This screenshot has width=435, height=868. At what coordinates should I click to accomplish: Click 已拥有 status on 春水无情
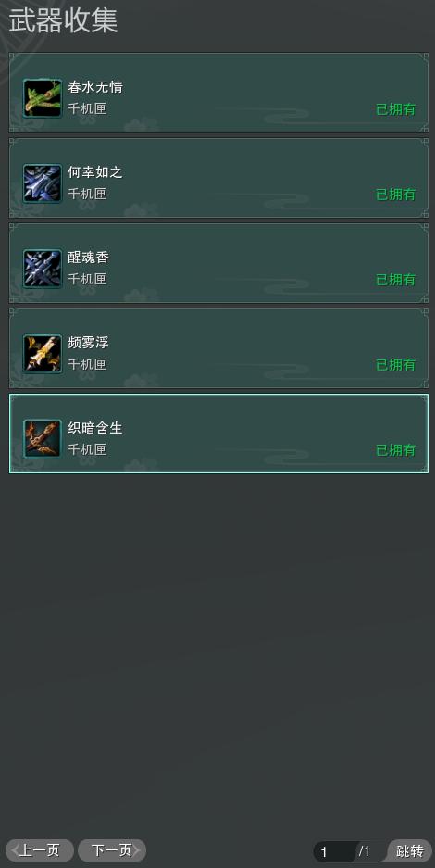[396, 109]
